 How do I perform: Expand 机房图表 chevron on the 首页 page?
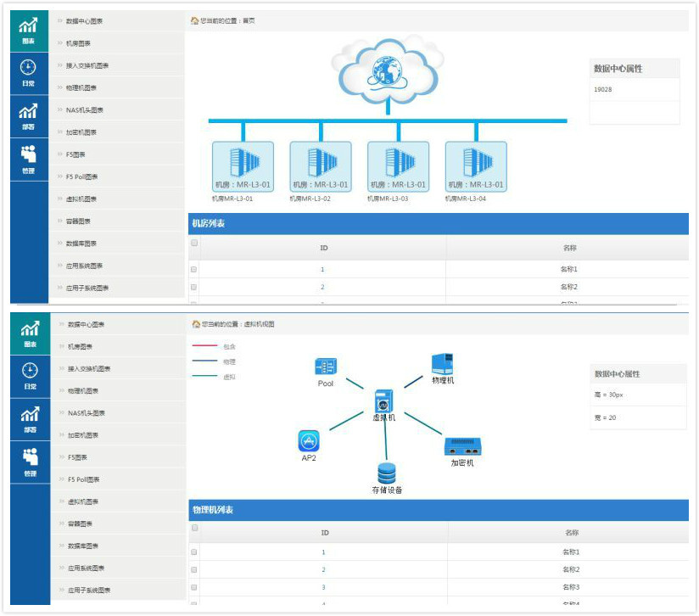59,42
